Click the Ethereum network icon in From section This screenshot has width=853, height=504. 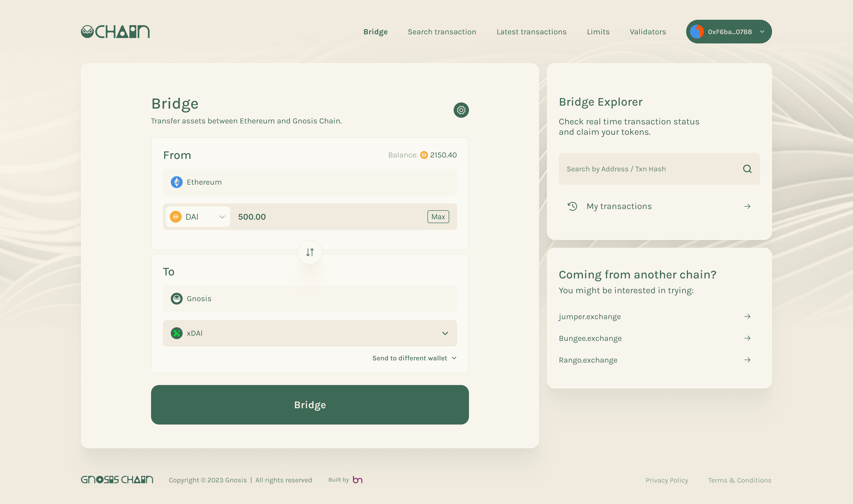176,182
